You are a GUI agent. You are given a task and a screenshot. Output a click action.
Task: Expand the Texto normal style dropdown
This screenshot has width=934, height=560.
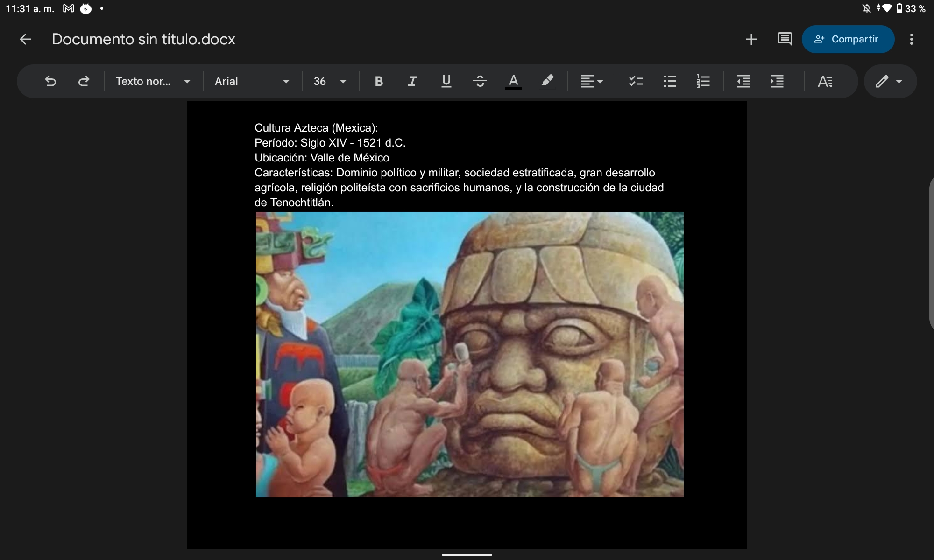click(x=153, y=81)
